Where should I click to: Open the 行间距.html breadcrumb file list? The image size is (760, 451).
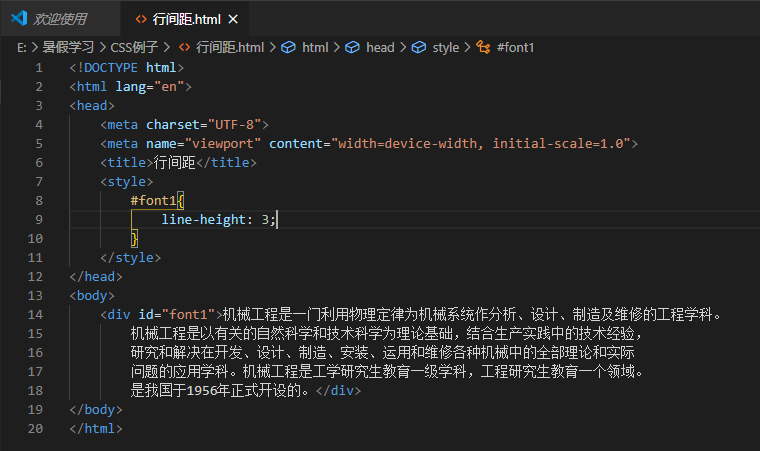coord(230,47)
